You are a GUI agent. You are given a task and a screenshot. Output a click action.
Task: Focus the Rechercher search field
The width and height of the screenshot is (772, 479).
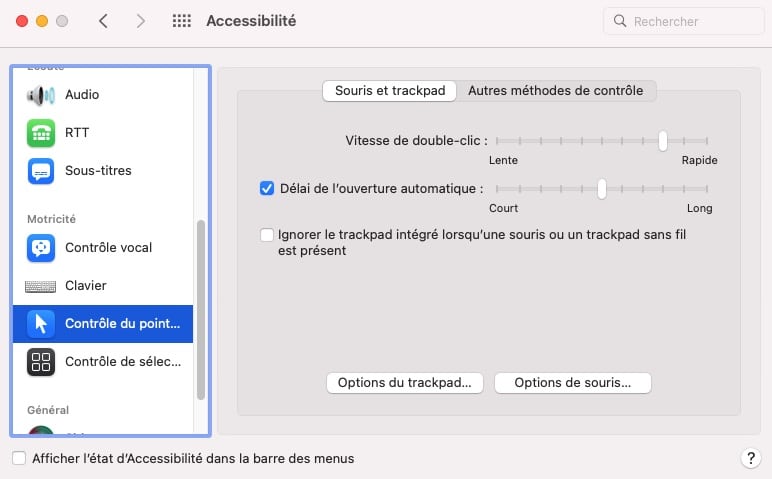pos(684,21)
